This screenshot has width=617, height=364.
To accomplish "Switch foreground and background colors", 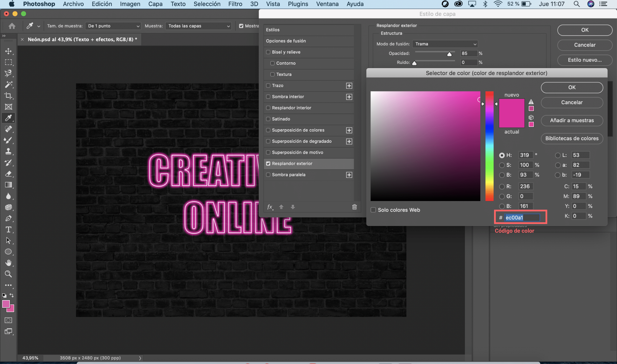I will point(12,295).
